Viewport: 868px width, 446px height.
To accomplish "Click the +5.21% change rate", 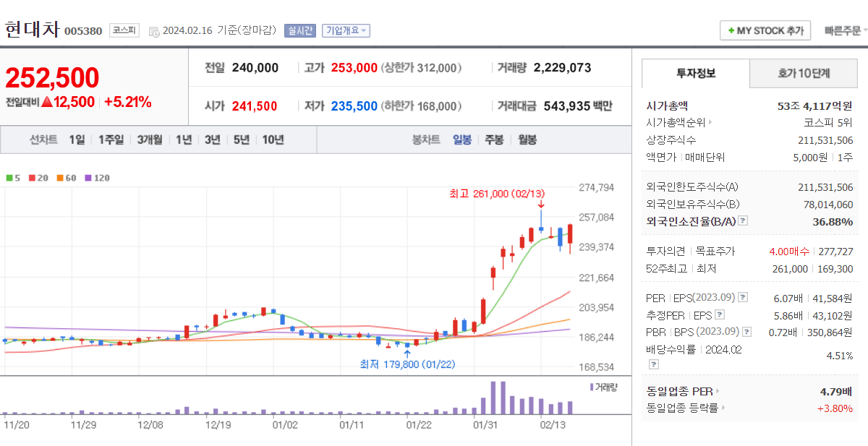I will pyautogui.click(x=128, y=102).
